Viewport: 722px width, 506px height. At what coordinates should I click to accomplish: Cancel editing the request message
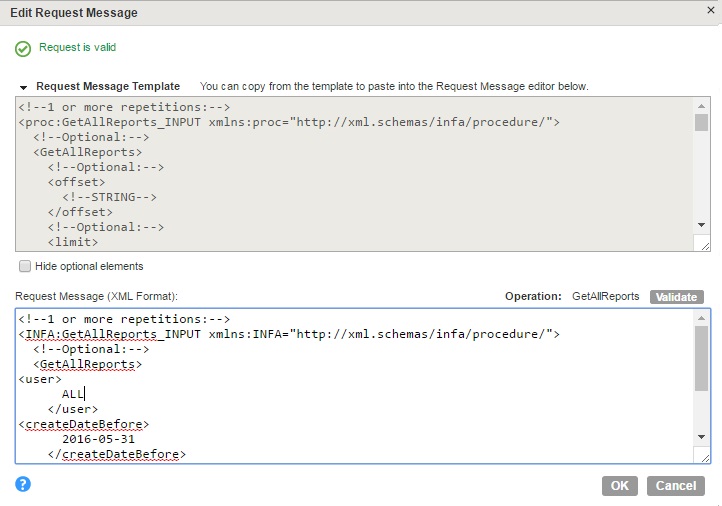(x=675, y=486)
